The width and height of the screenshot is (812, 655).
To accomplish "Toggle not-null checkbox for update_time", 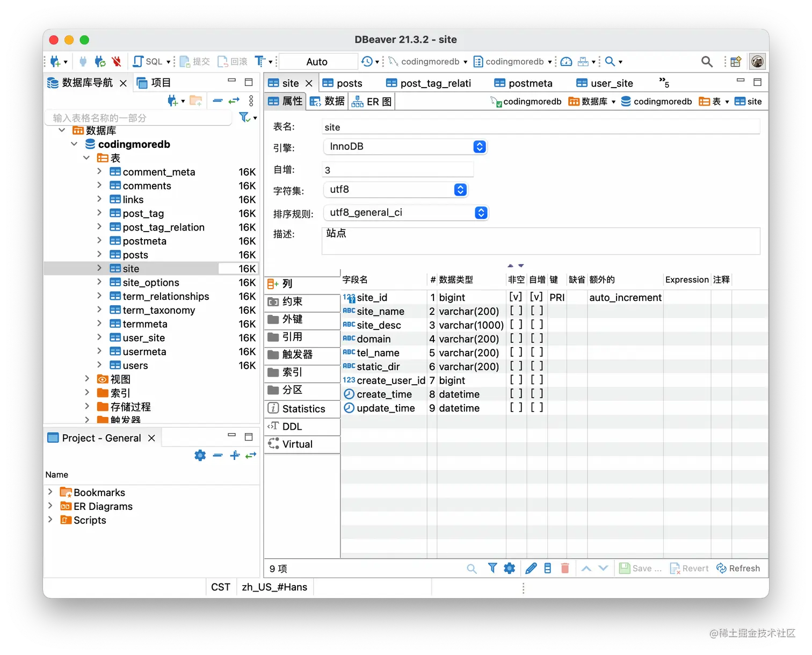I will pos(516,408).
